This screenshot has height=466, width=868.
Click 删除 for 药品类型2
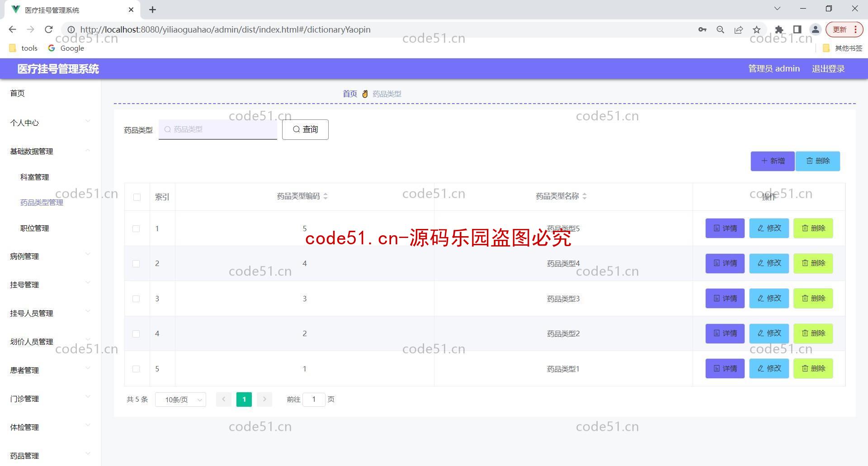coord(813,333)
